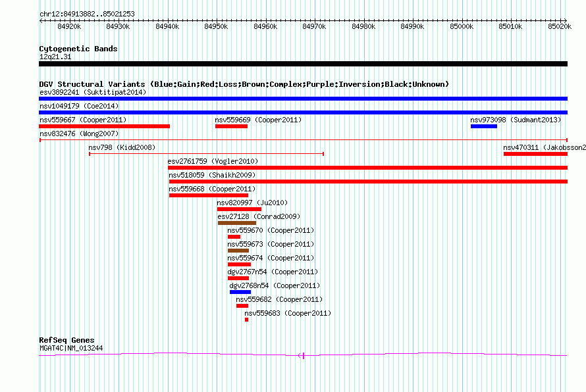Open the nsv973098 (Sudmant2013) label
The image size is (586, 392).
point(516,120)
